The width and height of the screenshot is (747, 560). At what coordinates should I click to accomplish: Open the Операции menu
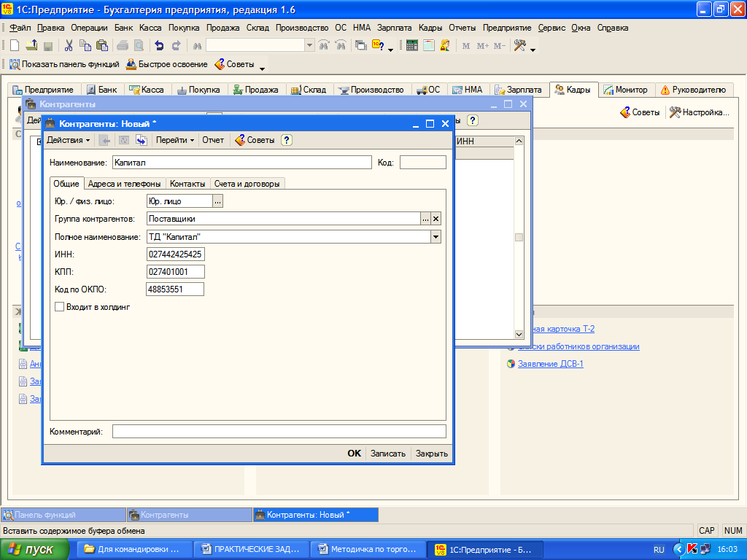click(x=89, y=28)
